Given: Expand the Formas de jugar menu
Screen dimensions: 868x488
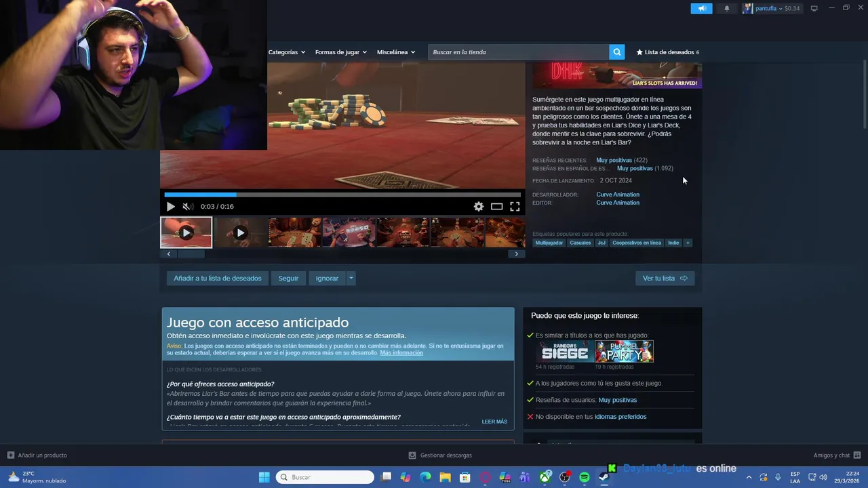Looking at the screenshot, I should point(340,52).
